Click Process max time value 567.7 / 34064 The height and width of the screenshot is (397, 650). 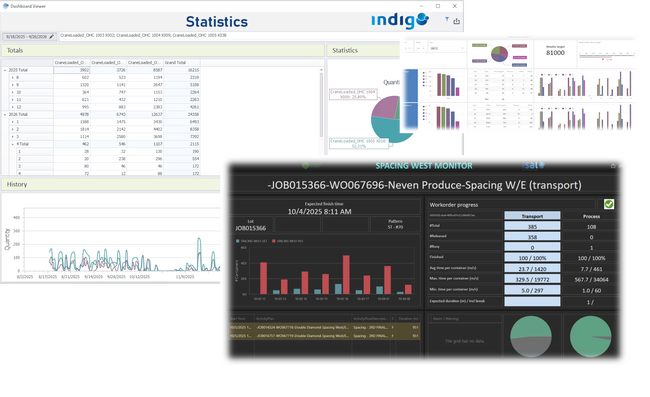pyautogui.click(x=591, y=279)
